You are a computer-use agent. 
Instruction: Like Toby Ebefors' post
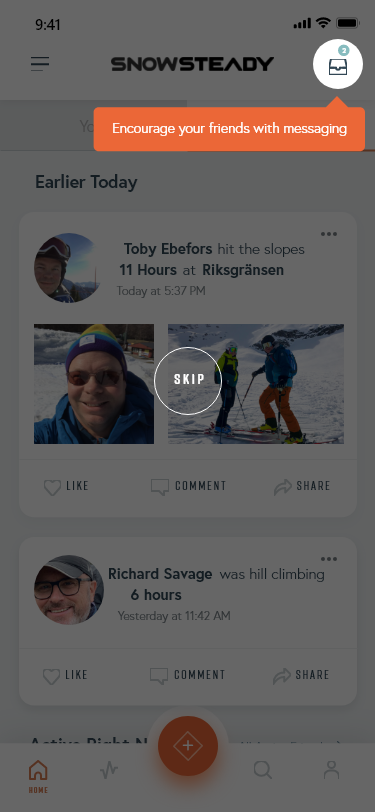[x=66, y=486]
